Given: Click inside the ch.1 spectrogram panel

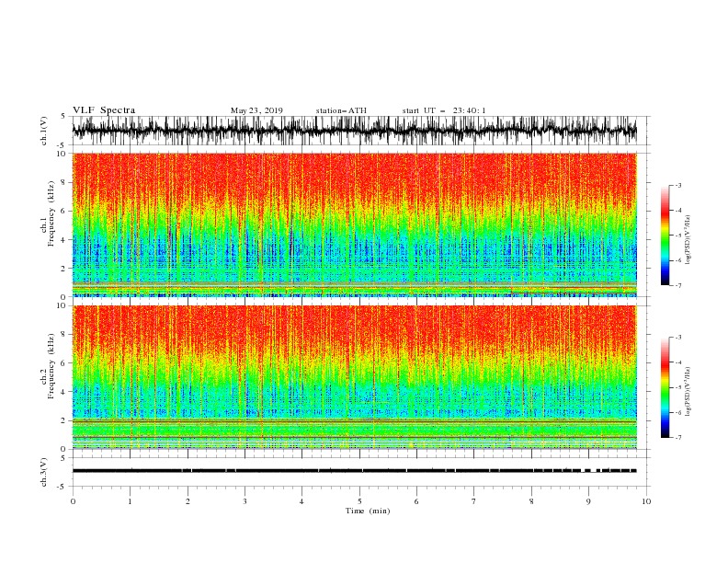Looking at the screenshot, I should (x=355, y=224).
